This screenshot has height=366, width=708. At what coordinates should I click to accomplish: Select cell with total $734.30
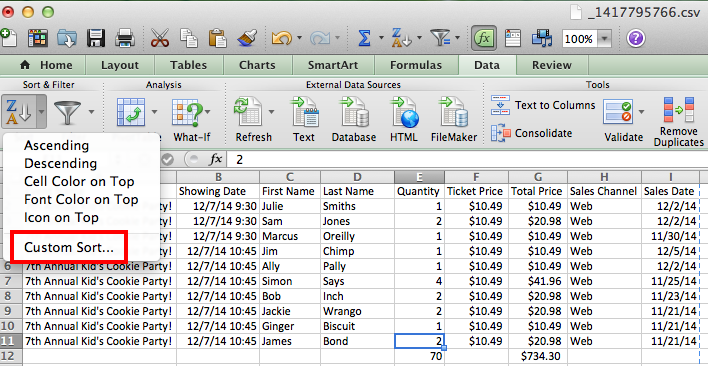tap(537, 356)
